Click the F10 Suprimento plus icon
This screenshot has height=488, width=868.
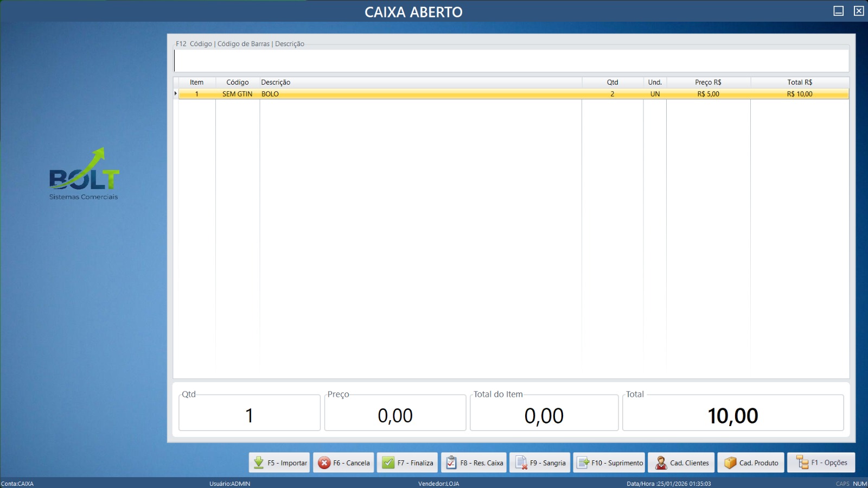[583, 462]
